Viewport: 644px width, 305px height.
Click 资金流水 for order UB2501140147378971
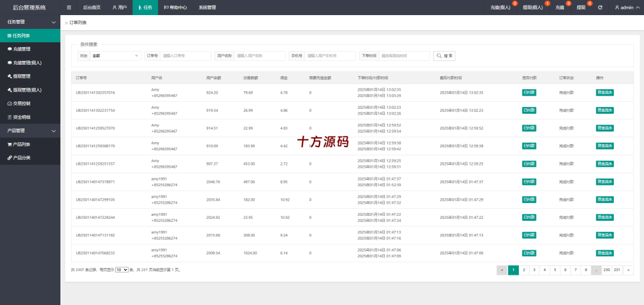point(604,182)
